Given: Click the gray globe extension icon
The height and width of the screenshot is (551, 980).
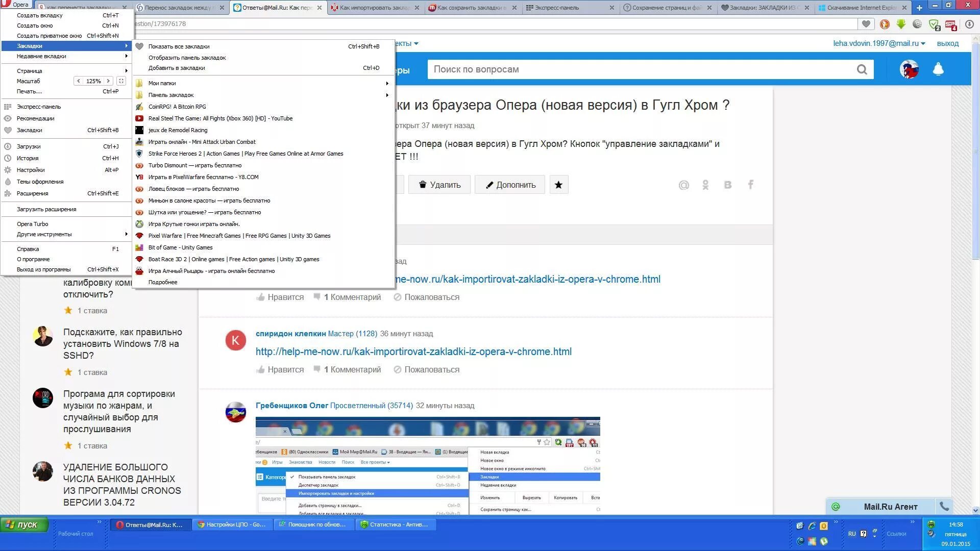Looking at the screenshot, I should [x=917, y=24].
